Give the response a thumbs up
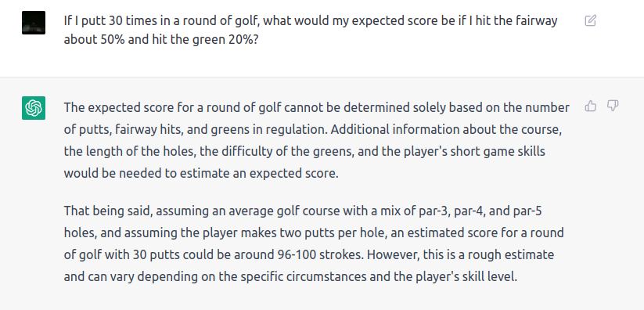The height and width of the screenshot is (310, 644). 591,106
